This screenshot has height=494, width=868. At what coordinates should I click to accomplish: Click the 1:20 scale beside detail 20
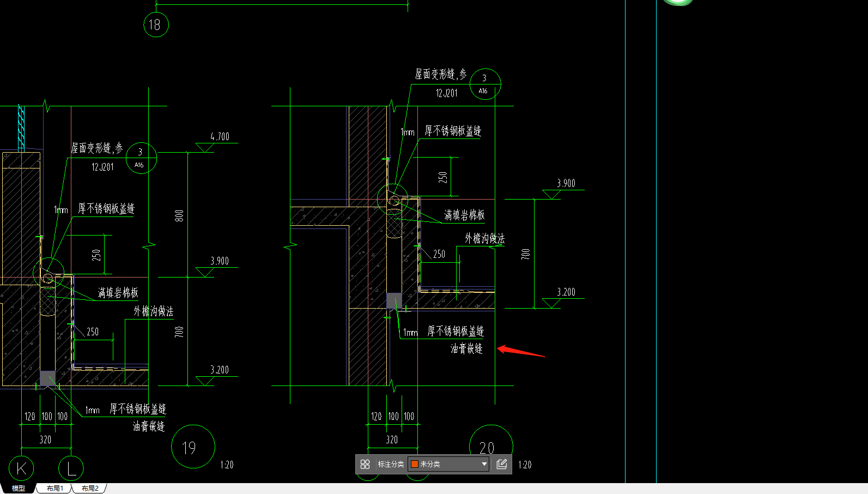[525, 465]
